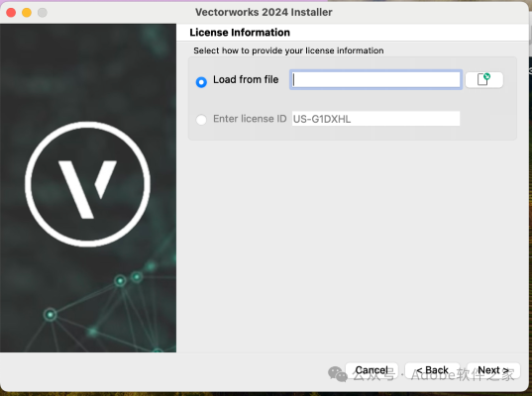Select the Load from file radio button

(201, 82)
